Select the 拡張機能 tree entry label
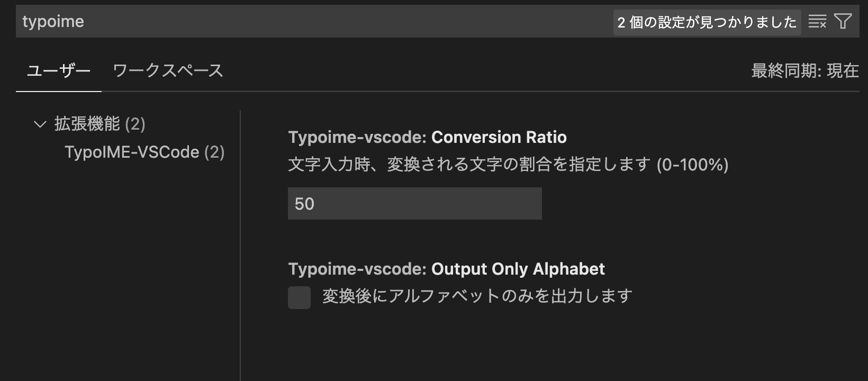Viewport: 868px width, 381px height. pos(87,124)
